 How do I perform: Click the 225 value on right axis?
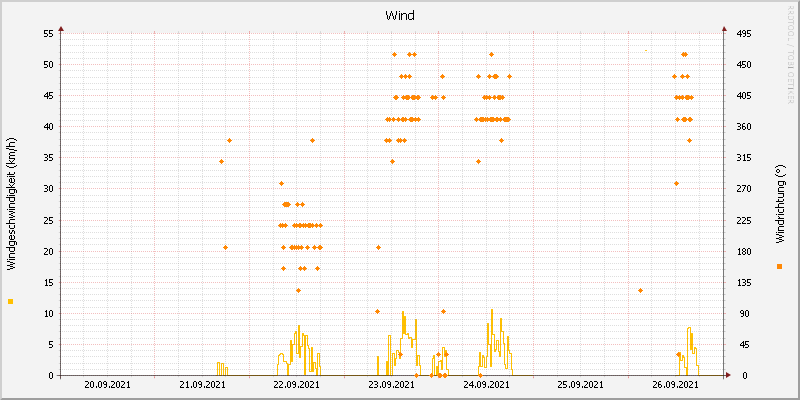tap(743, 220)
